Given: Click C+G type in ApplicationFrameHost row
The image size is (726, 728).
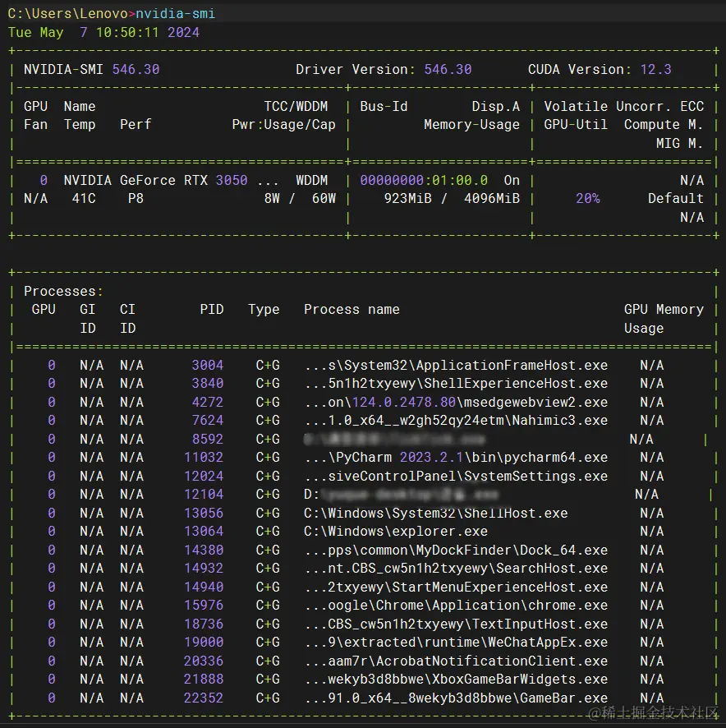Looking at the screenshot, I should coord(268,366).
